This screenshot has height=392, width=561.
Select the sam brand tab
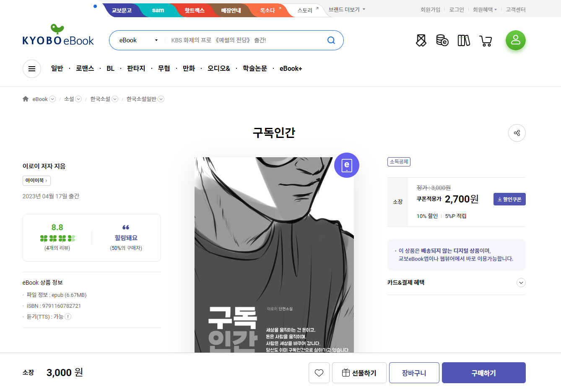tap(158, 10)
